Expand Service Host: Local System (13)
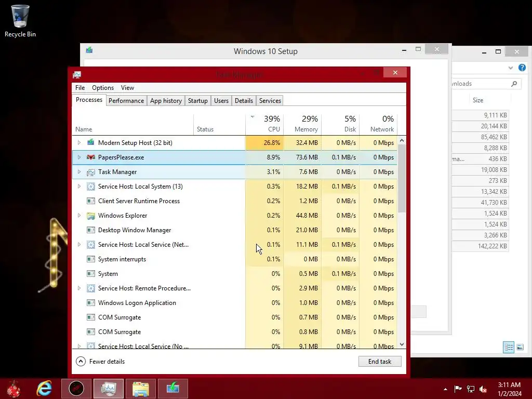 pyautogui.click(x=79, y=187)
